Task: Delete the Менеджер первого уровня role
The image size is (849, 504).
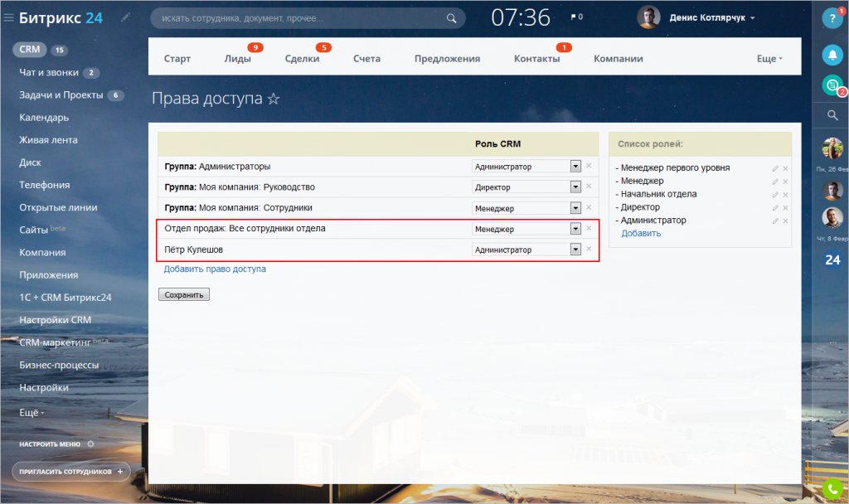Action: coord(785,168)
